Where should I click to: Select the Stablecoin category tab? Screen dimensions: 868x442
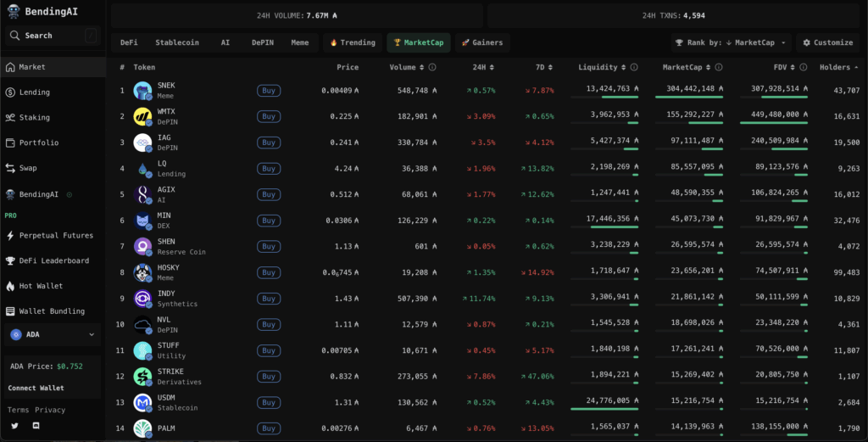point(177,42)
